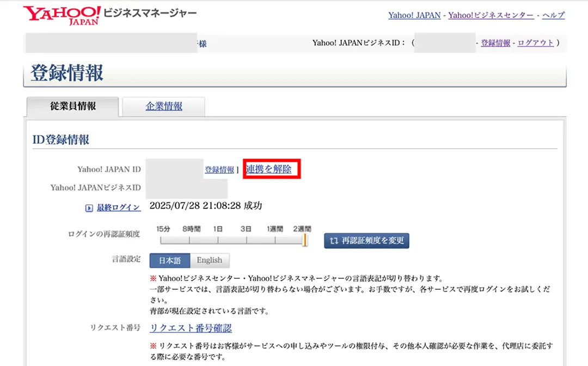
Task: Open the ヘルプ link
Action: click(554, 15)
